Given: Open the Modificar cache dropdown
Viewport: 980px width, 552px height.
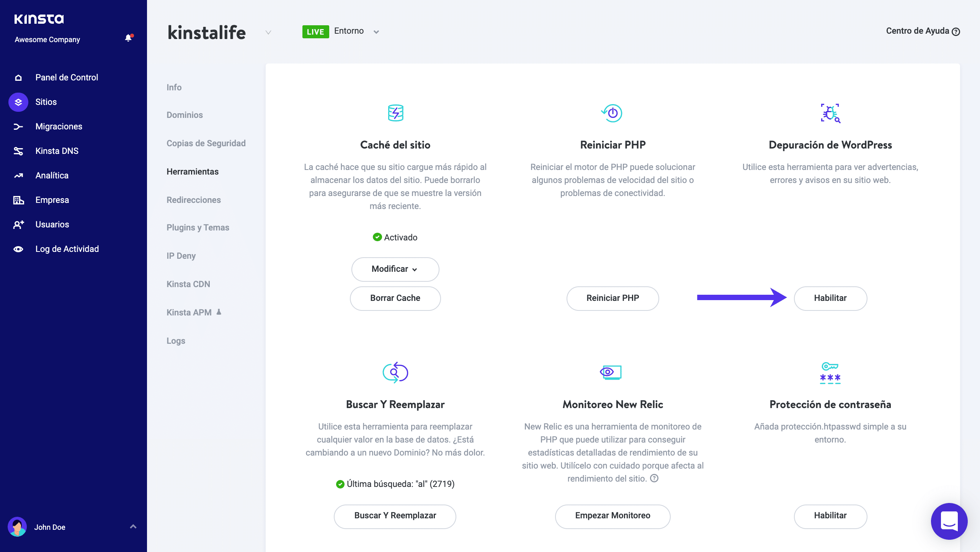Looking at the screenshot, I should (395, 269).
